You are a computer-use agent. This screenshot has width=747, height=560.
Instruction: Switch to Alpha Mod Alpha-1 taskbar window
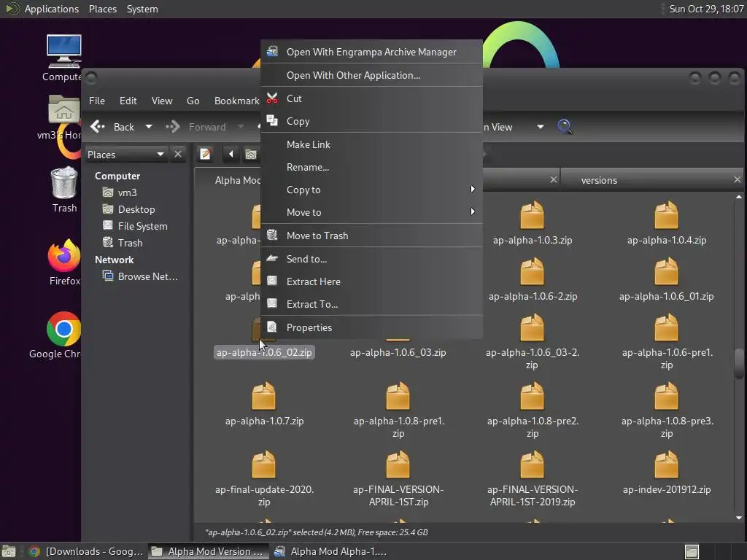(331, 551)
